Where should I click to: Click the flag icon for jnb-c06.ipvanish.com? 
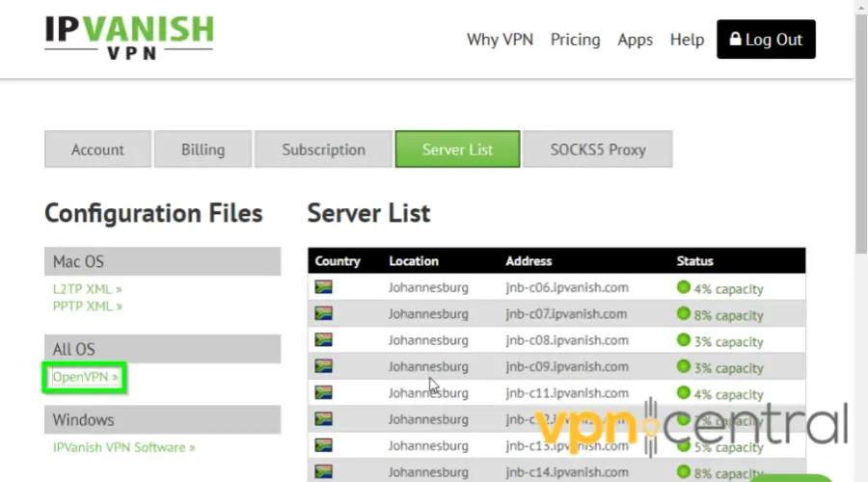(x=323, y=286)
